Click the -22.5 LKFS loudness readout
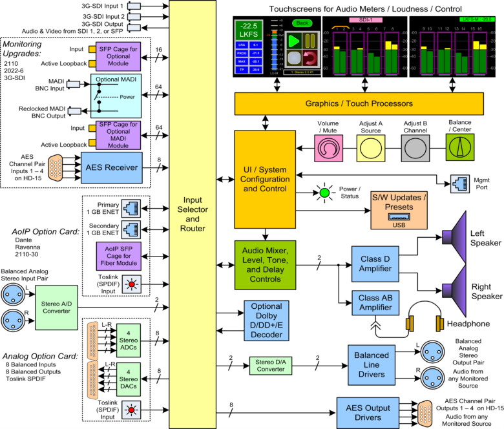 point(249,30)
